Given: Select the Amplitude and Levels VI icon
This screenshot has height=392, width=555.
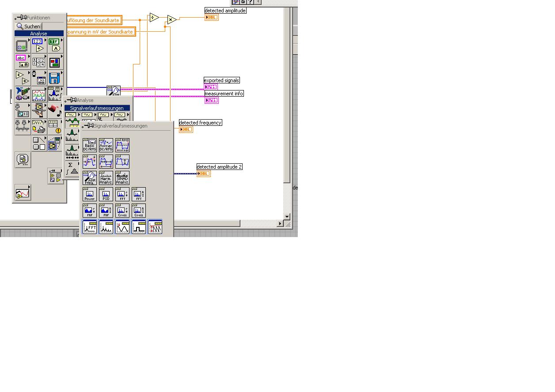Looking at the screenshot, I should click(122, 162).
